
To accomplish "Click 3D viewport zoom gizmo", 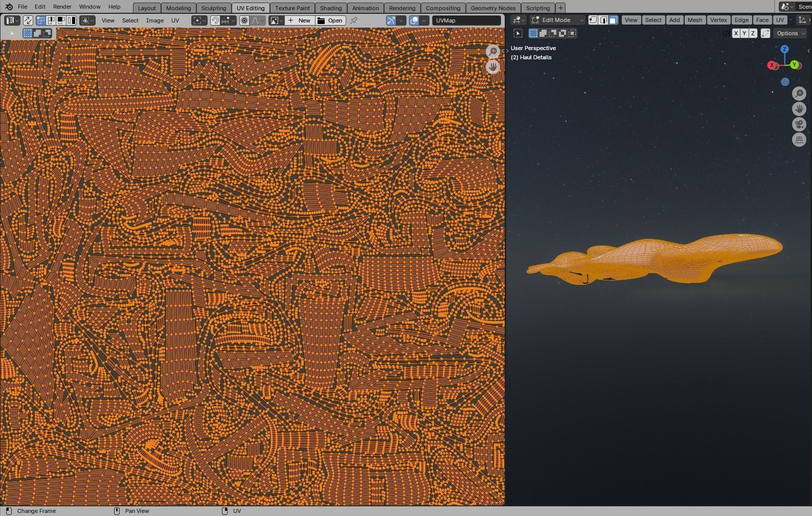I will pos(799,94).
